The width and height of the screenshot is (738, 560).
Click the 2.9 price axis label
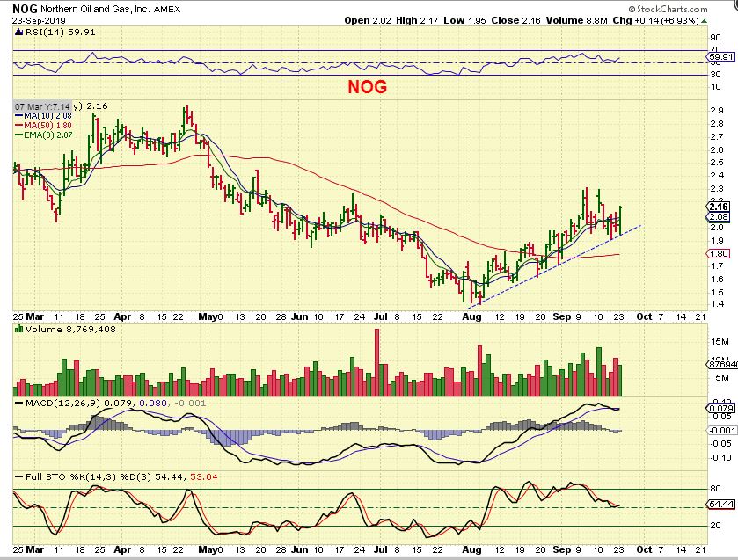tap(717, 111)
